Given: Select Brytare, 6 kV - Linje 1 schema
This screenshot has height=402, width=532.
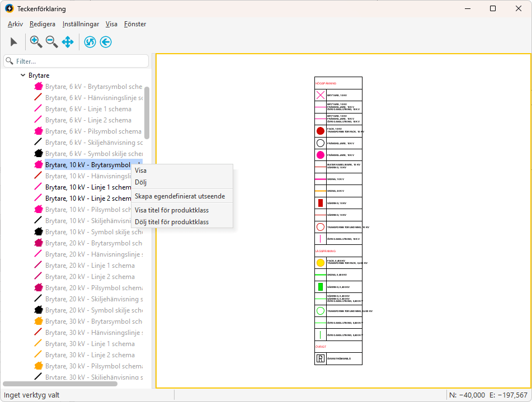Looking at the screenshot, I should [88, 109].
